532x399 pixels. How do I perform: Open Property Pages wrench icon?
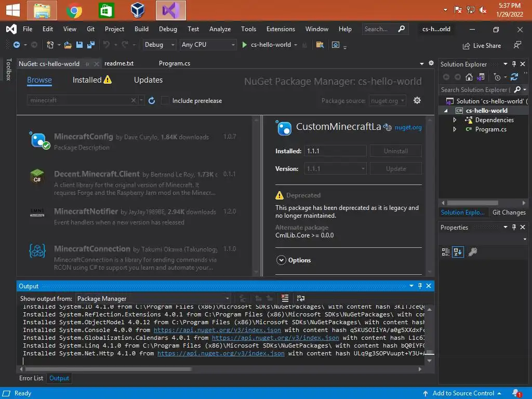click(x=473, y=252)
